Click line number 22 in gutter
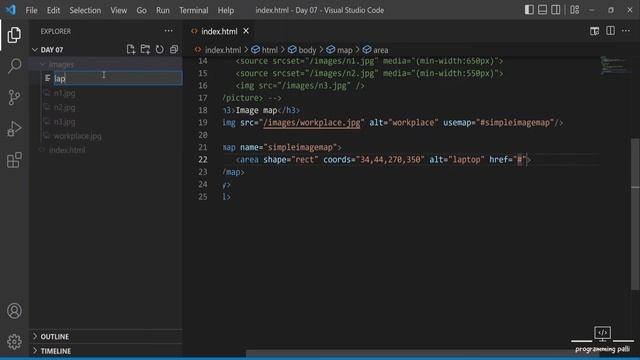 203,160
